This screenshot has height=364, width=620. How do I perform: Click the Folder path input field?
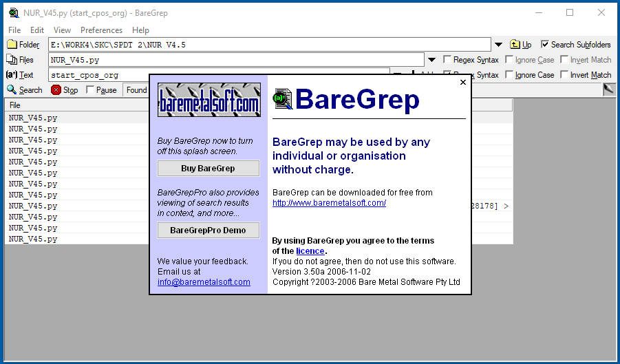pyautogui.click(x=269, y=45)
